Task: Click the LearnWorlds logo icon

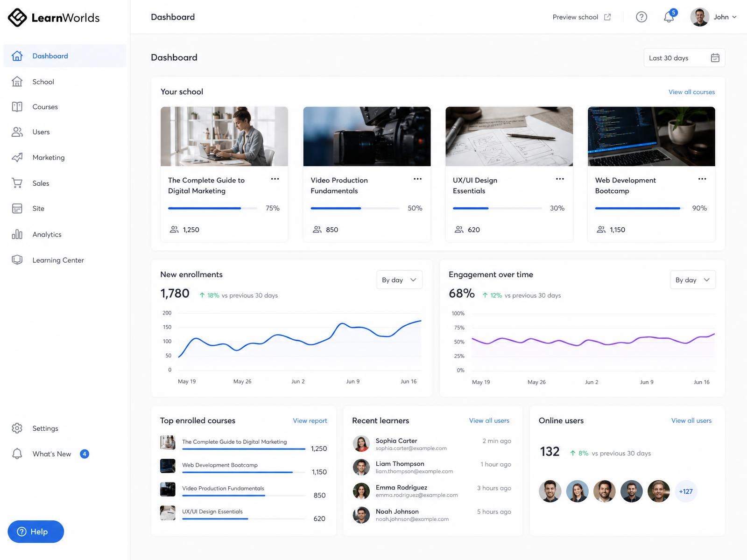Action: (x=17, y=18)
